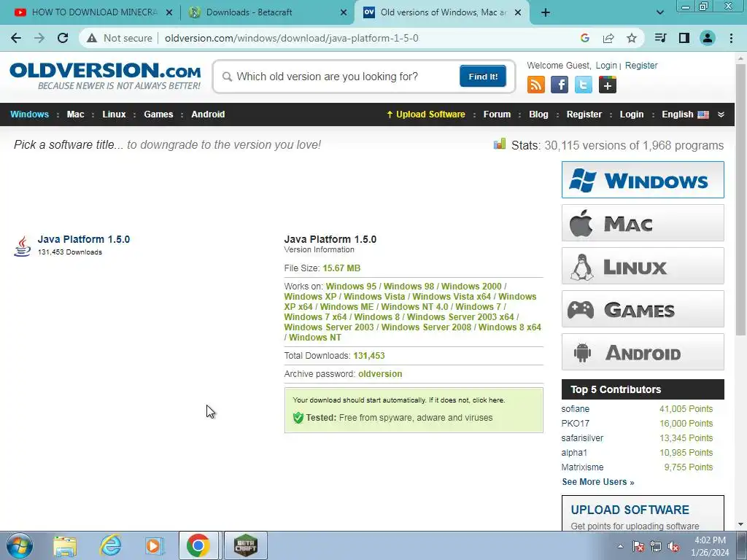Select the large ANDROID category banner
This screenshot has width=747, height=560.
(x=643, y=352)
